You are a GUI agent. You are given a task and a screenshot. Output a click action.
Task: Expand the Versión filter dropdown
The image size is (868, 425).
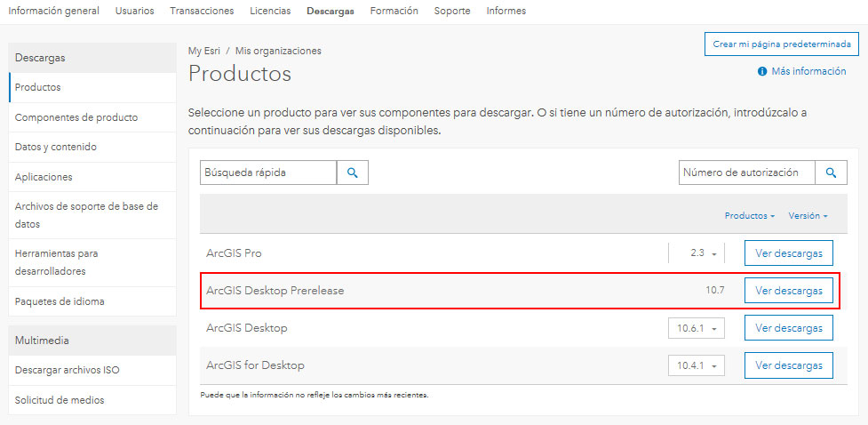click(808, 216)
